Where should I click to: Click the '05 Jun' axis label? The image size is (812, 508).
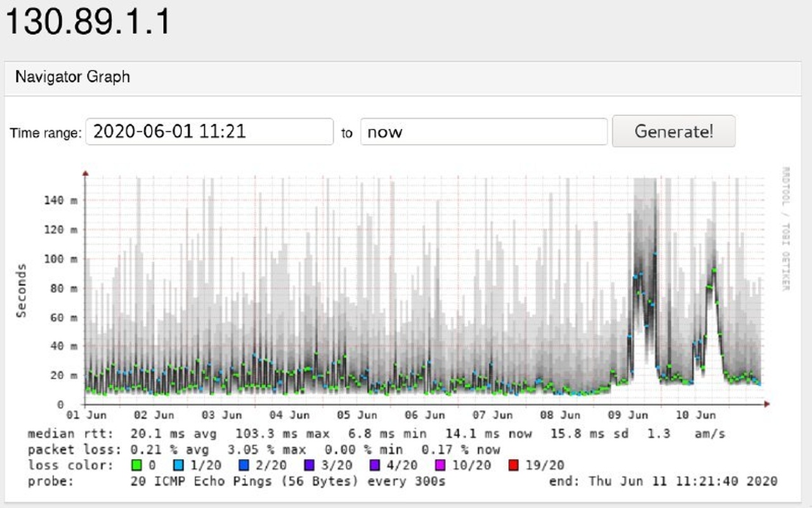[357, 415]
